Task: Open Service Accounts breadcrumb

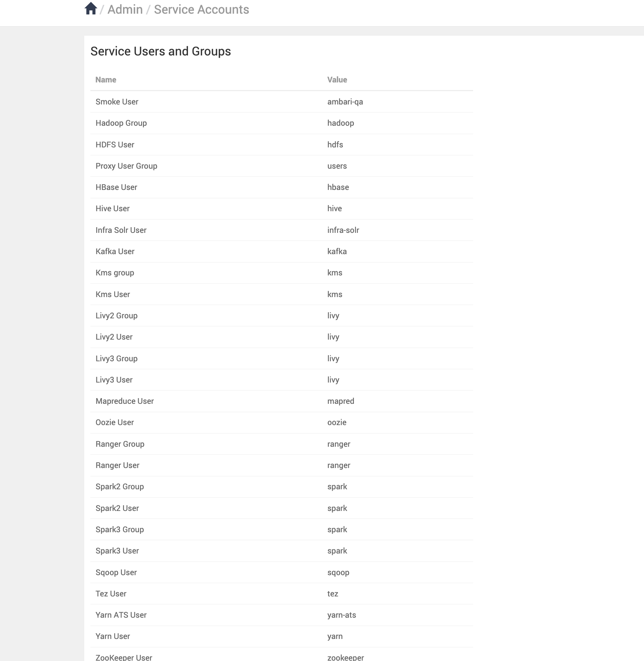Action: [201, 9]
